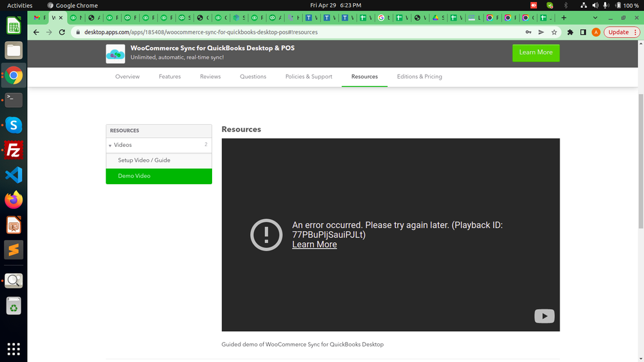Viewport: 644px width, 362px height.
Task: Go back to the previous page
Action: 36,32
